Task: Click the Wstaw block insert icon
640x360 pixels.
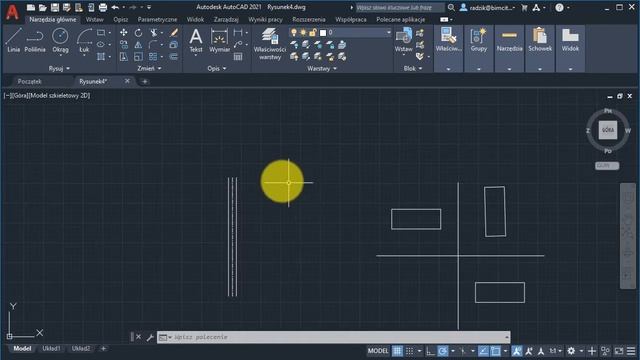Action: (x=404, y=39)
